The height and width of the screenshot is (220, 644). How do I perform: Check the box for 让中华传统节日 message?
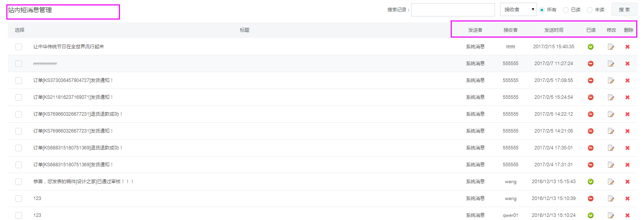click(18, 47)
